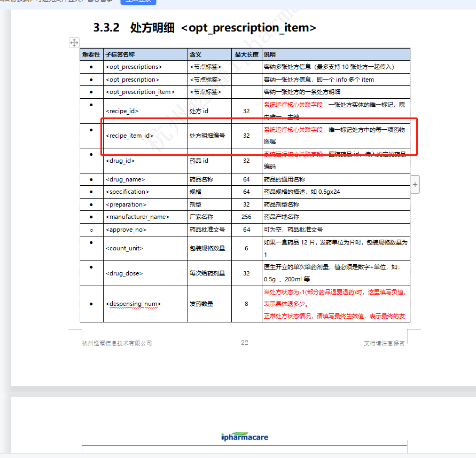Click length '64' in approve_no row
Screen dimensions: 476x458
pos(246,230)
